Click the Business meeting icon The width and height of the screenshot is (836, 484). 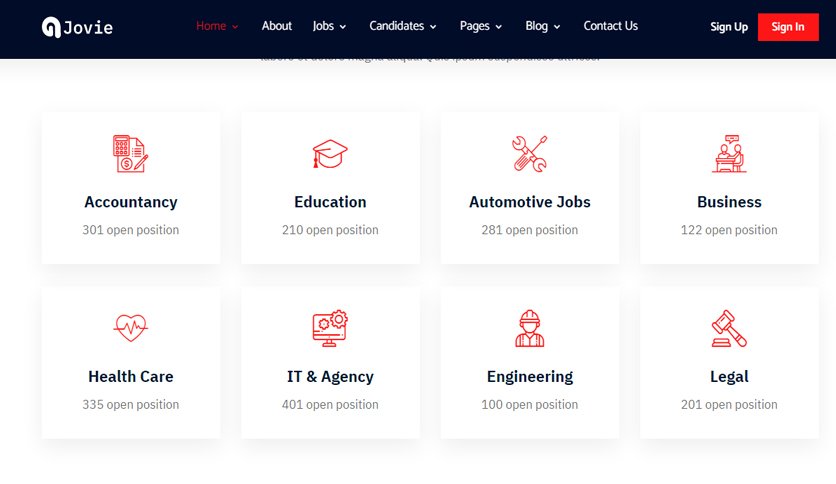pos(729,154)
